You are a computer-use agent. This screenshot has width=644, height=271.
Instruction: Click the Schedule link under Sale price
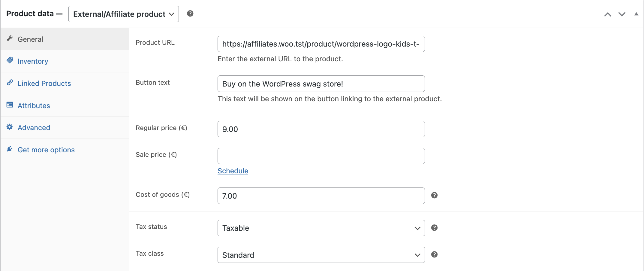tap(233, 171)
